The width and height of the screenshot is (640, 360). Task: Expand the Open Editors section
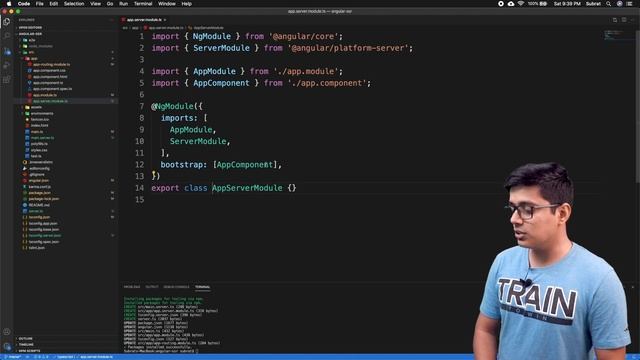click(x=65, y=28)
